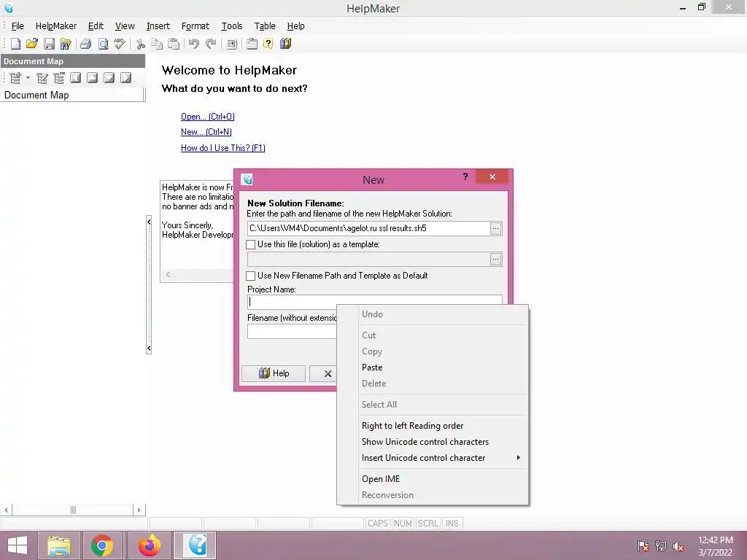Run the ABC spell check tool
Image resolution: width=747 pixels, height=560 pixels.
click(x=120, y=44)
